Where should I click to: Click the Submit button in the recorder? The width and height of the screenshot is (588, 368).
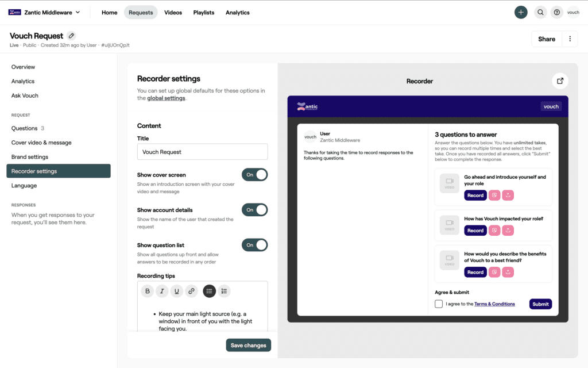click(x=540, y=304)
